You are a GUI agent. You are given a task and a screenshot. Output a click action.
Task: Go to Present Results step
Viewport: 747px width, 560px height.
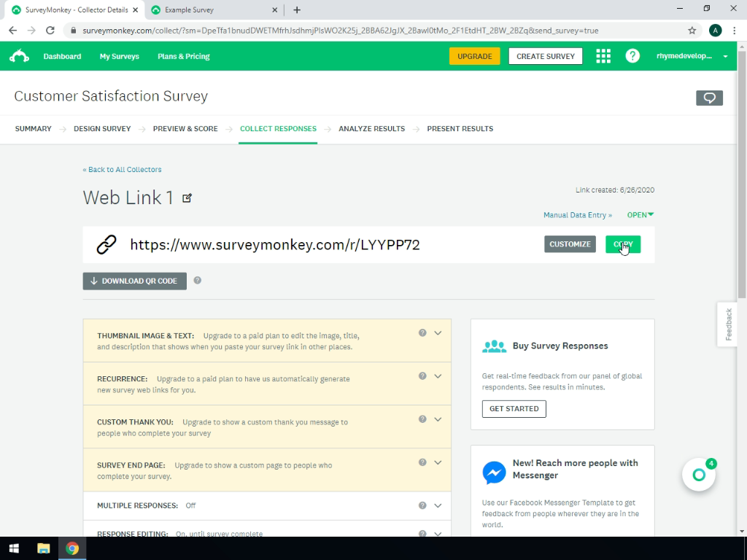click(460, 129)
